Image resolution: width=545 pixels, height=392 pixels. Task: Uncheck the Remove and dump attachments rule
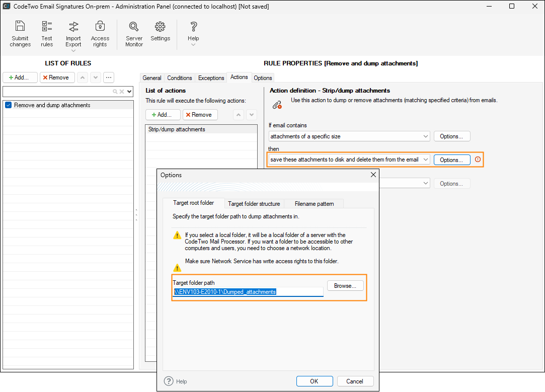pos(8,105)
